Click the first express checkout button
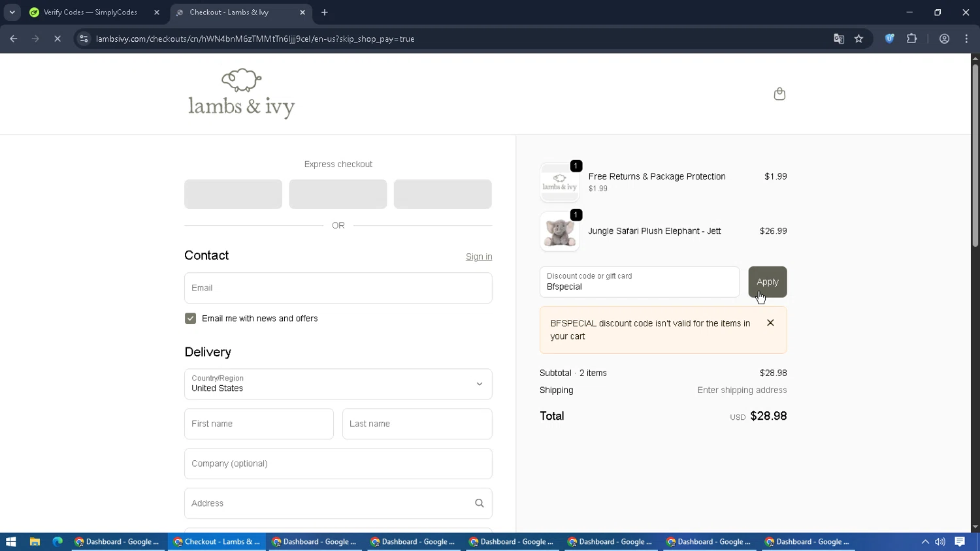Screen dimensions: 980x551 [233, 194]
